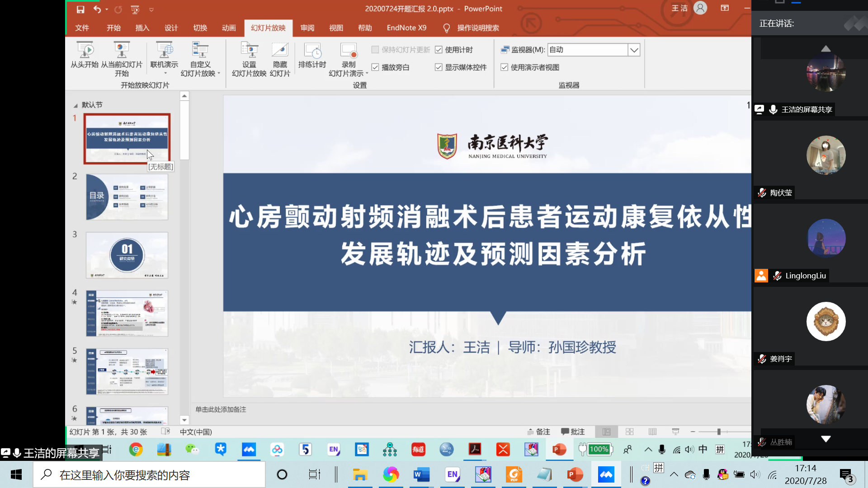Open Set Up Slide Show (设置幻灯片放映)
Screen dimensions: 868x488
click(x=249, y=50)
